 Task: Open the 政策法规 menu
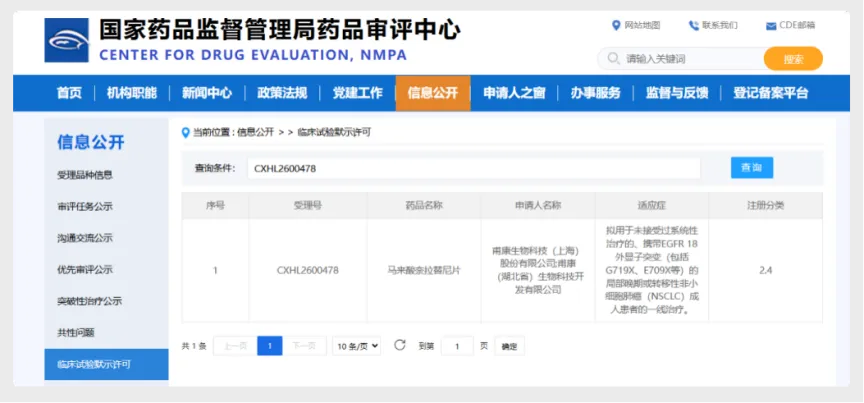[x=282, y=93]
